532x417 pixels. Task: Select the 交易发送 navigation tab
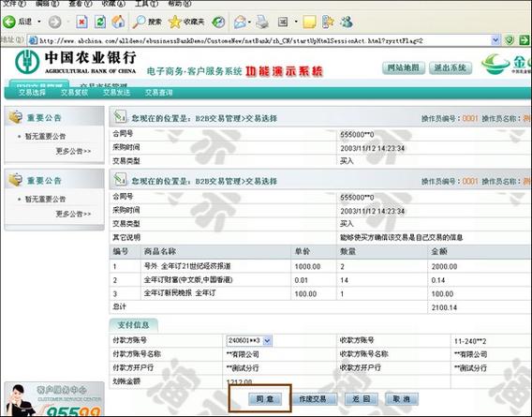(x=116, y=93)
